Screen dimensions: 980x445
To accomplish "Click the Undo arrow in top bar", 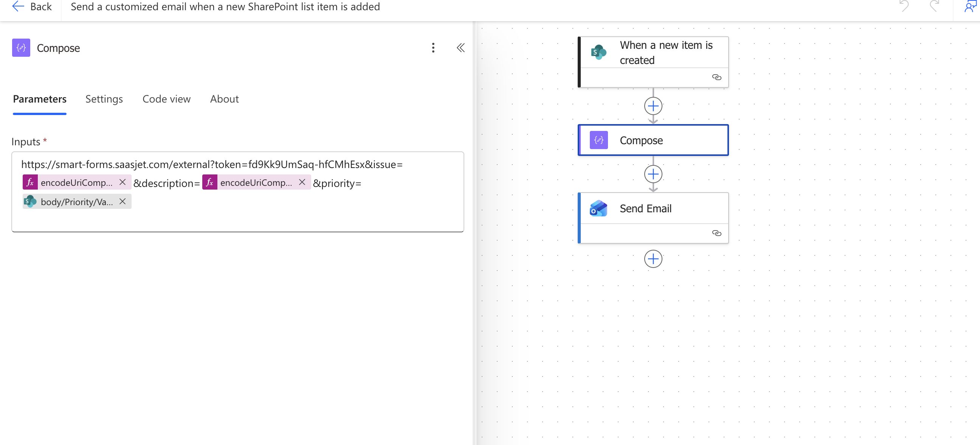I will point(904,6).
